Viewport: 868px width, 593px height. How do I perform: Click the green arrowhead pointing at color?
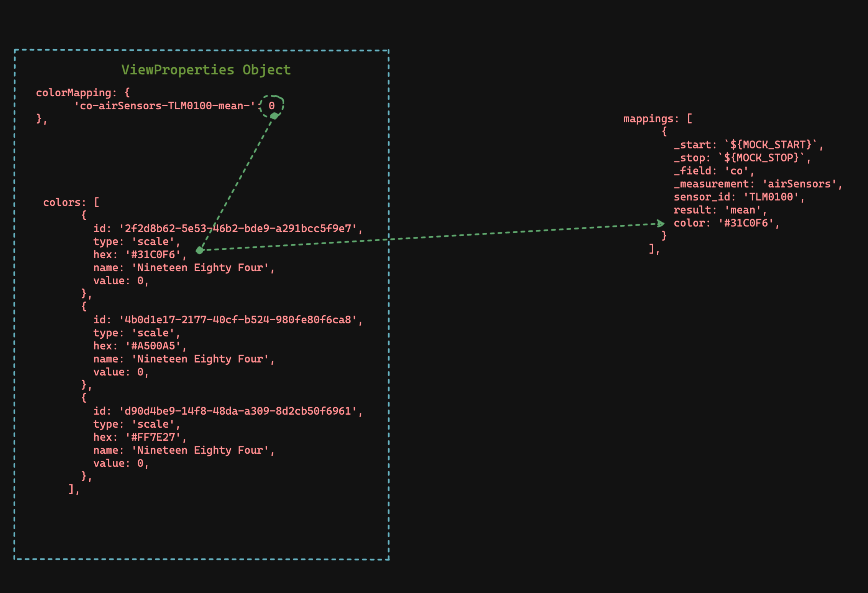(660, 223)
